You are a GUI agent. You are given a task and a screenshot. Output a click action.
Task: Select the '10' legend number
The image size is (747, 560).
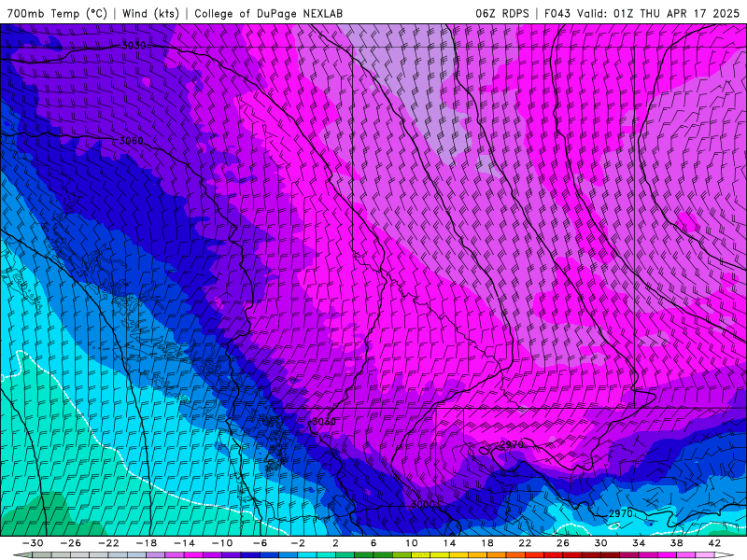point(412,543)
